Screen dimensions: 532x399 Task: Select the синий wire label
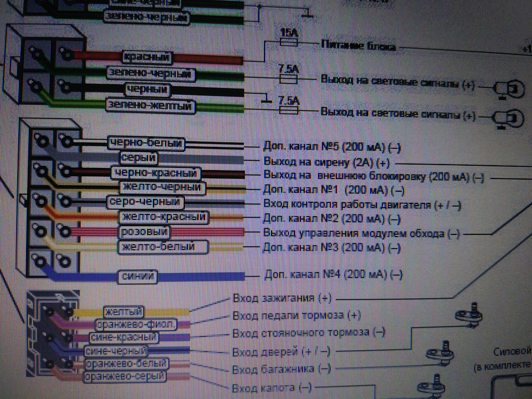point(137,274)
